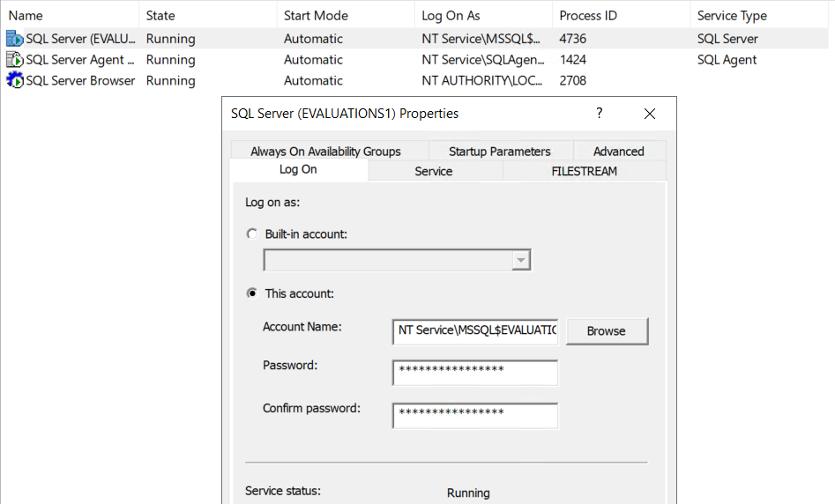This screenshot has height=504, width=835.
Task: Select the This account radio button
Action: click(x=252, y=293)
